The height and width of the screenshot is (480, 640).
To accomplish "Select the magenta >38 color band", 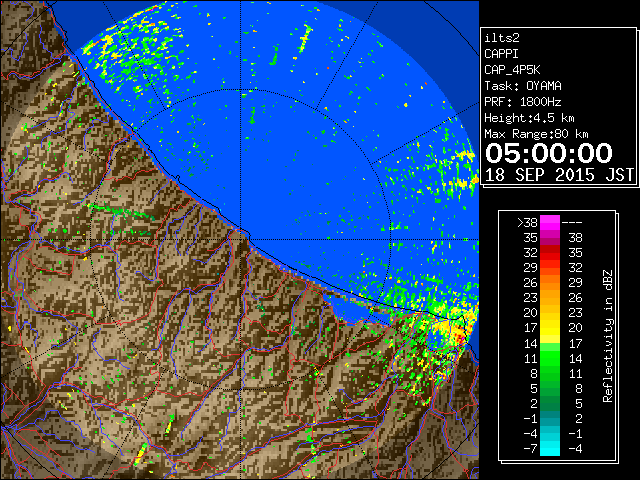I will 550,222.
